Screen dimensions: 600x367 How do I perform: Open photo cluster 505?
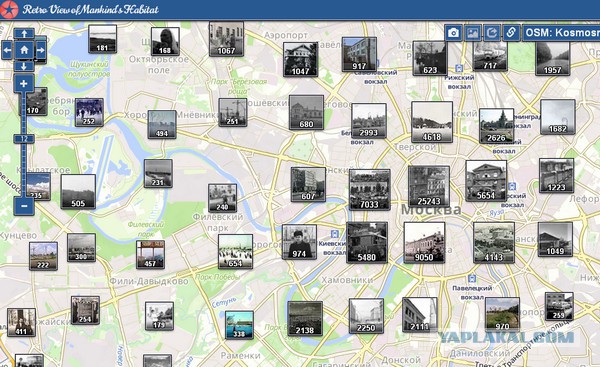point(78,192)
